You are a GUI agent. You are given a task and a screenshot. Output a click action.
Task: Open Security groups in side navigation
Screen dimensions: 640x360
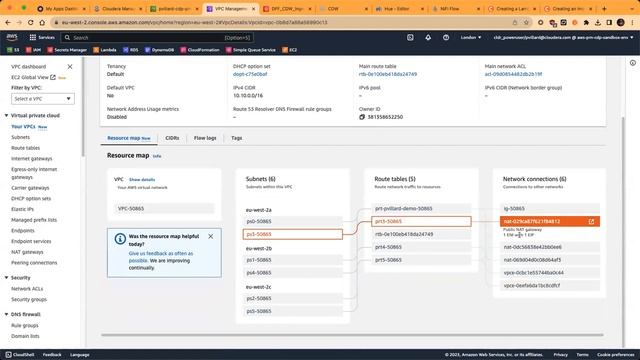pos(29,299)
